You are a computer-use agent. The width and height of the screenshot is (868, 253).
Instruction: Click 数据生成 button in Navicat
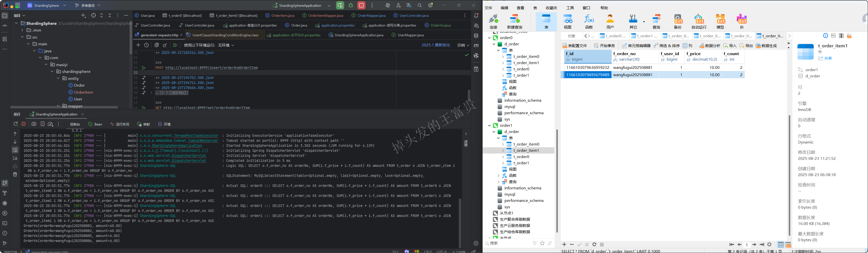pos(766,45)
